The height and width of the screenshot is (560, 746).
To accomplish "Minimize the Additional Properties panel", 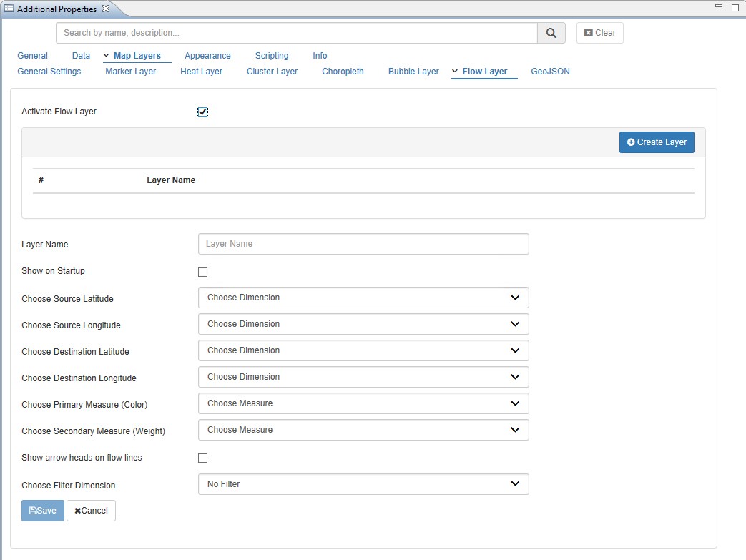I will tap(719, 6).
